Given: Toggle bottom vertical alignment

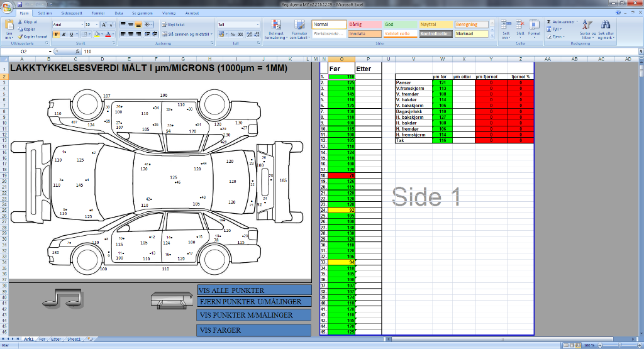Looking at the screenshot, I should [138, 25].
